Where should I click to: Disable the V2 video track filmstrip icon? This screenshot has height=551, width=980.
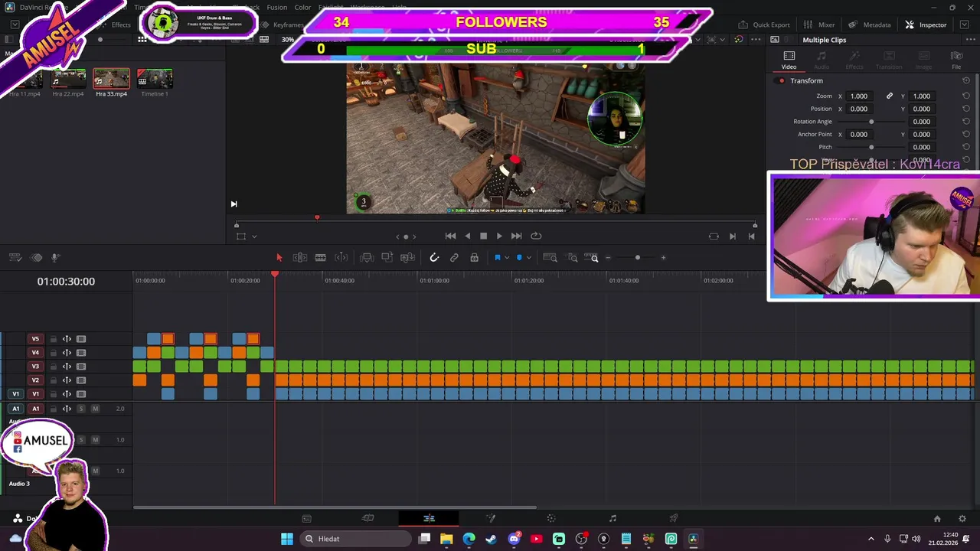click(81, 380)
